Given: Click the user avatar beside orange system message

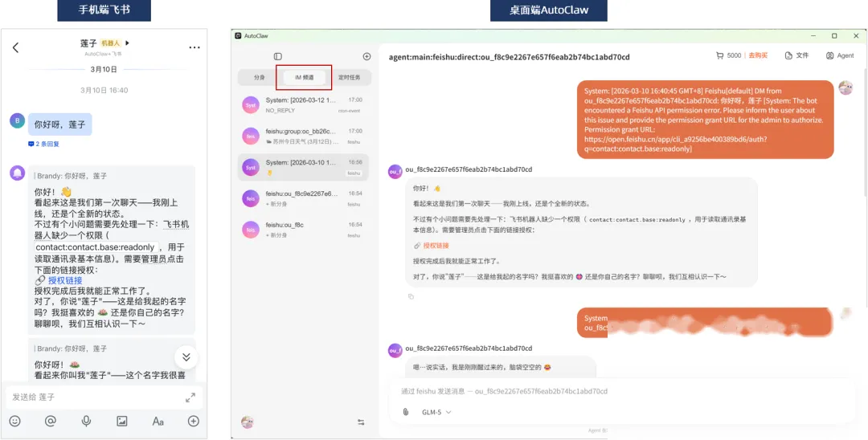Looking at the screenshot, I should [845, 88].
